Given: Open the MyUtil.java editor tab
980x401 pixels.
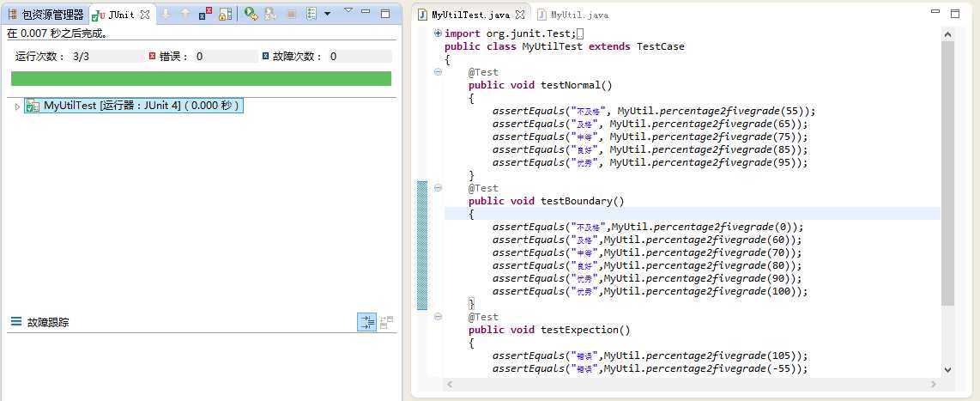Looking at the screenshot, I should (x=572, y=15).
